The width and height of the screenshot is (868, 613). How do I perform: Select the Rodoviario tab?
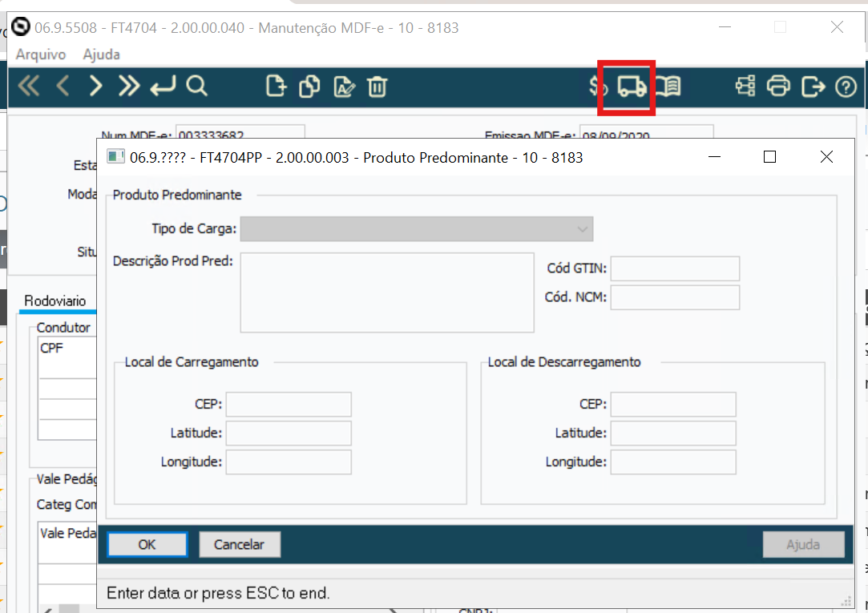55,301
